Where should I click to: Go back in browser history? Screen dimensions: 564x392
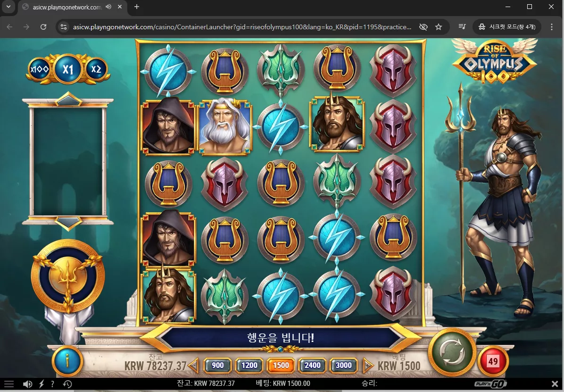click(x=10, y=26)
